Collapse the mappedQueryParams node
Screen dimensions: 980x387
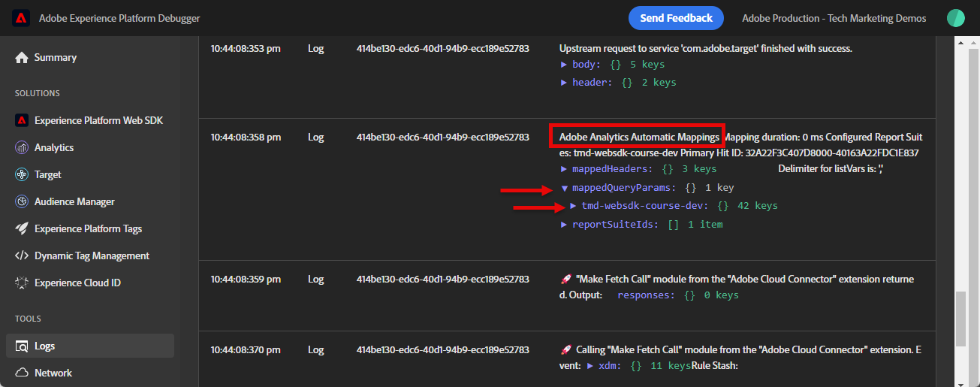[564, 189]
